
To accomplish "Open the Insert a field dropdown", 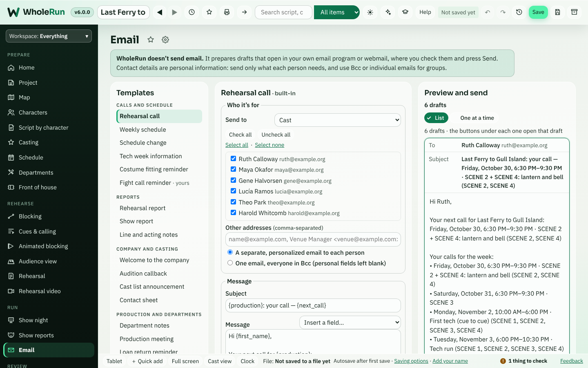I will pos(350,323).
